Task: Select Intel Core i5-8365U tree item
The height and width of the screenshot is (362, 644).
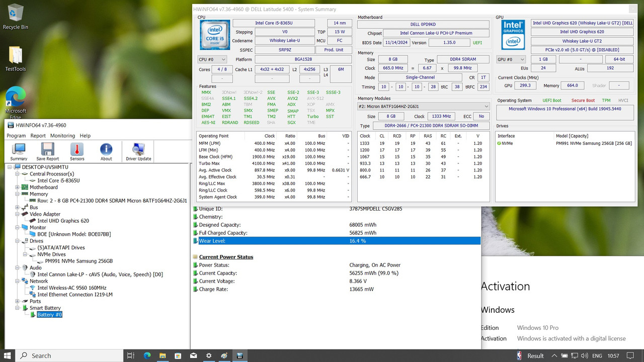Action: click(58, 180)
